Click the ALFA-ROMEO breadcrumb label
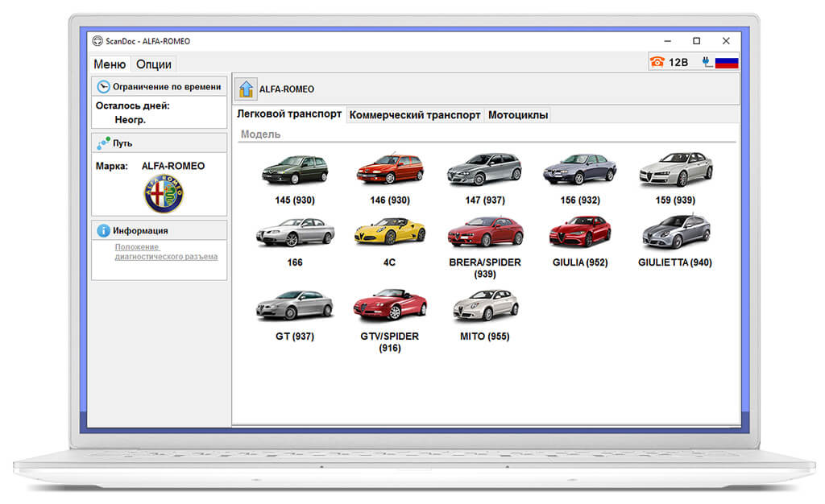The width and height of the screenshot is (825, 504). click(x=286, y=89)
